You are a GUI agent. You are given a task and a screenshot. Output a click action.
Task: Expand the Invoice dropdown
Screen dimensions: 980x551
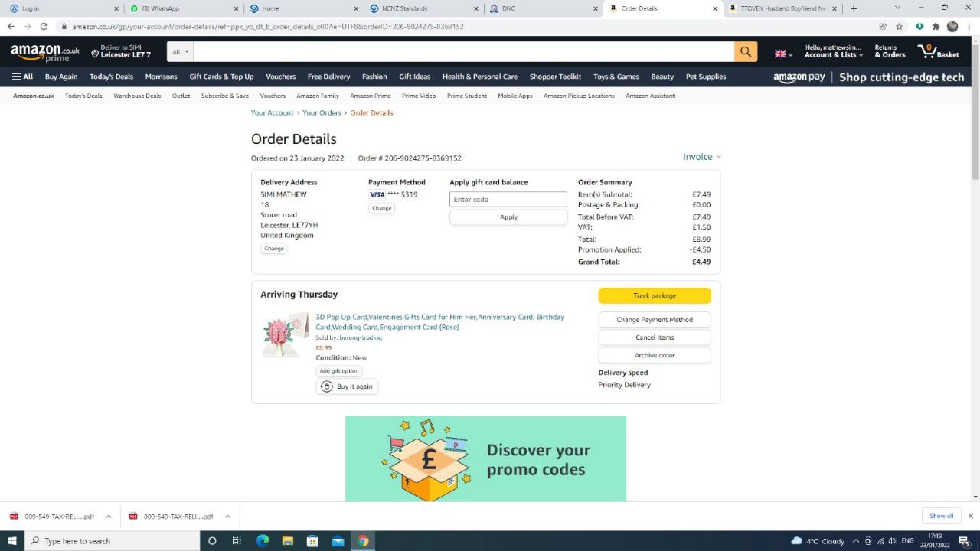701,157
